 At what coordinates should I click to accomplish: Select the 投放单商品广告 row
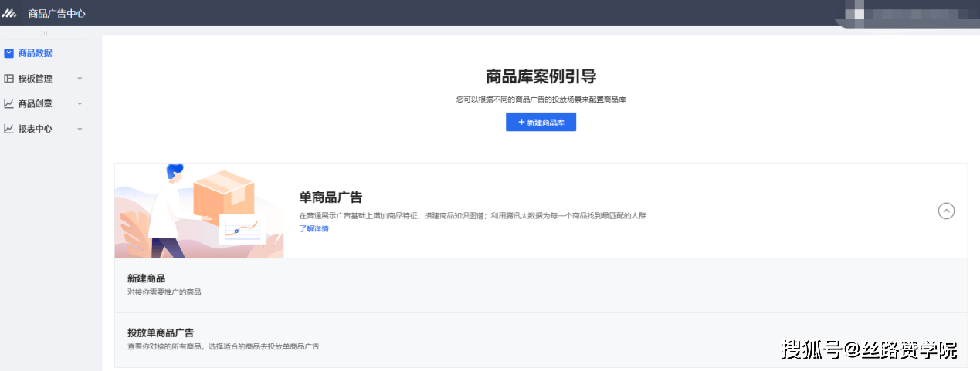click(x=541, y=340)
